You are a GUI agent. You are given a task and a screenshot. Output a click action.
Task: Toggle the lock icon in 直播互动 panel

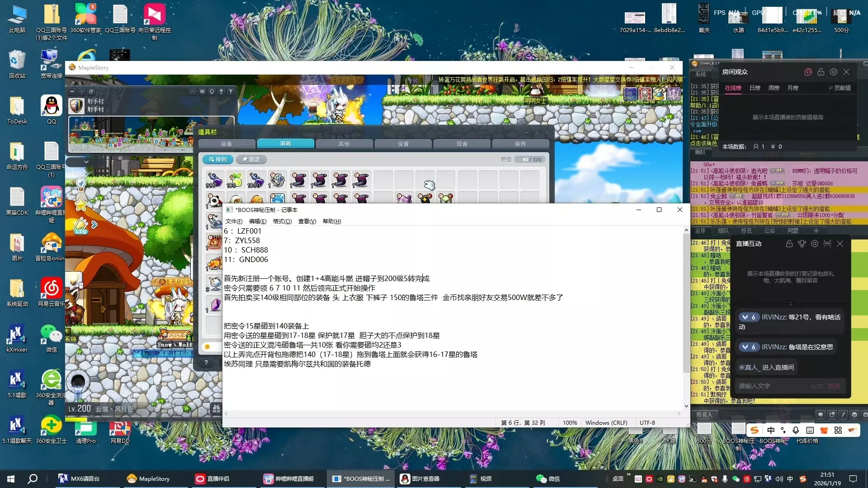[789, 244]
